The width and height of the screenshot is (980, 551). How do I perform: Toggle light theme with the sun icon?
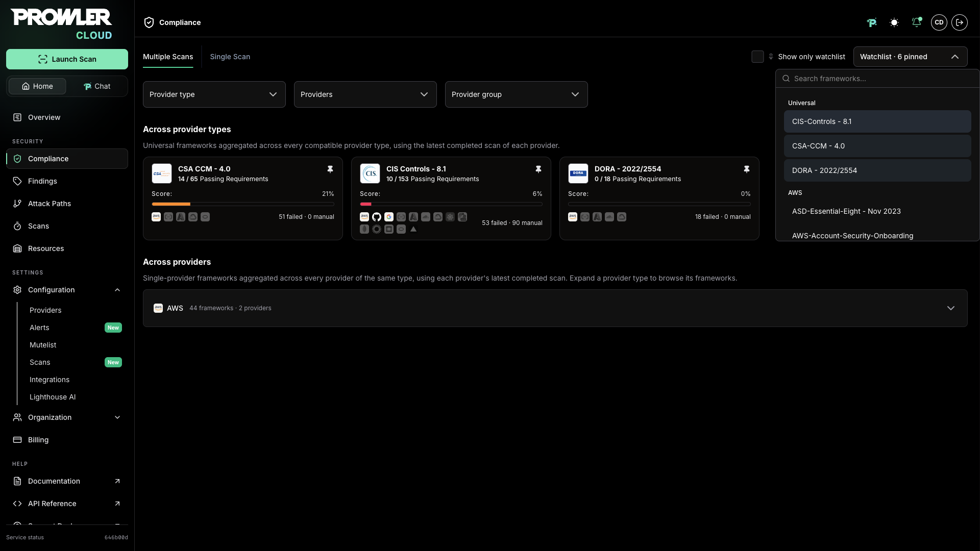pos(894,22)
